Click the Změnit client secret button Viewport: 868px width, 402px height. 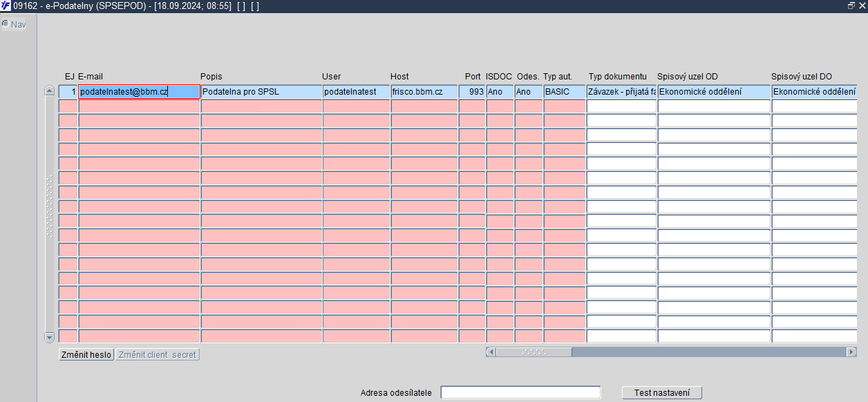click(158, 354)
